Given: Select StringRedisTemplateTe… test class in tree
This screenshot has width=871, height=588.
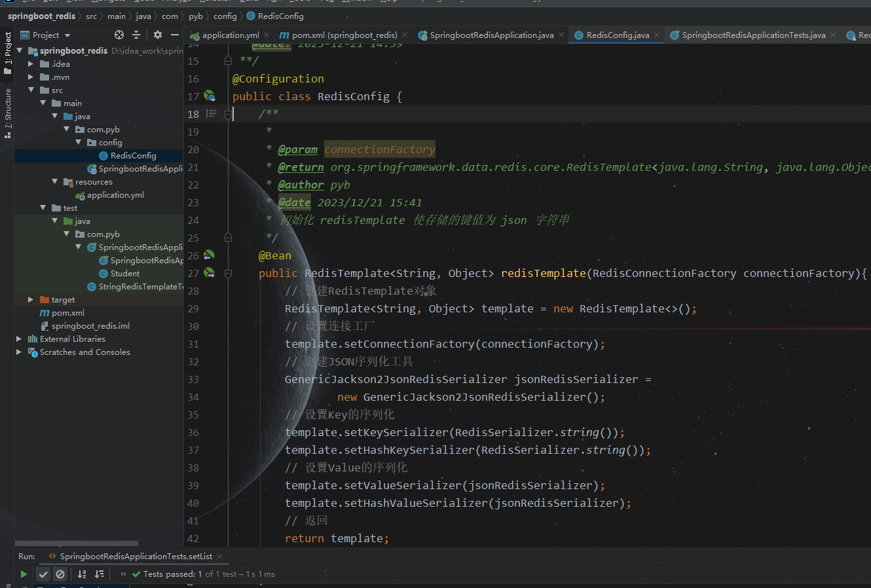Looking at the screenshot, I should 136,287.
